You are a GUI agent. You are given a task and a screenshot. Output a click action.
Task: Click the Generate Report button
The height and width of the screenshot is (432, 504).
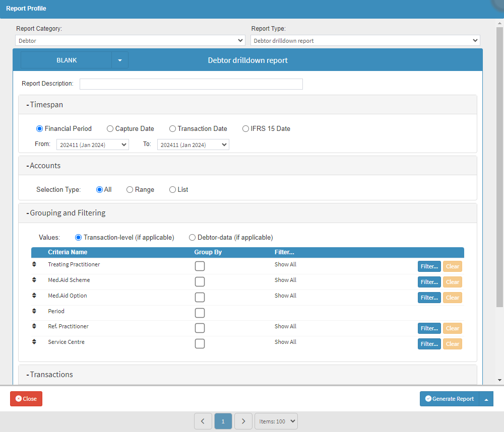coord(450,399)
